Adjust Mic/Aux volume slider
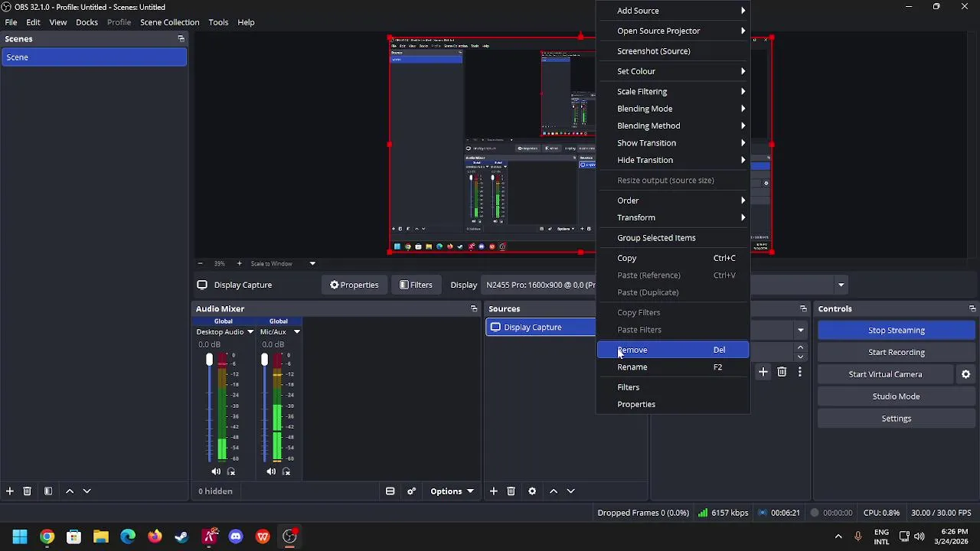This screenshot has width=980, height=551. 264,360
